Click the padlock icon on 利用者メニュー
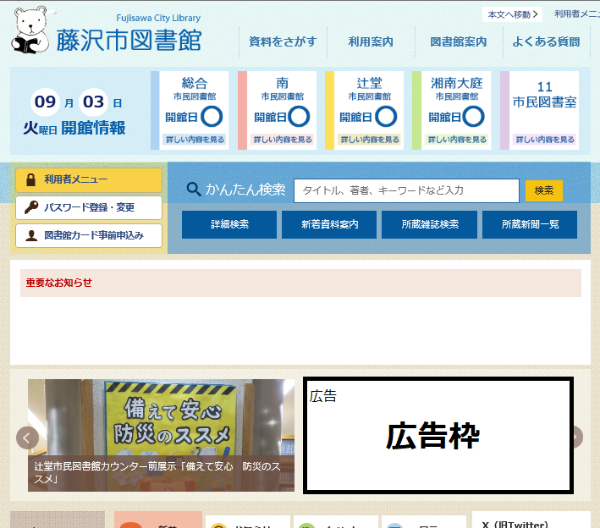600x528 pixels. click(x=31, y=180)
